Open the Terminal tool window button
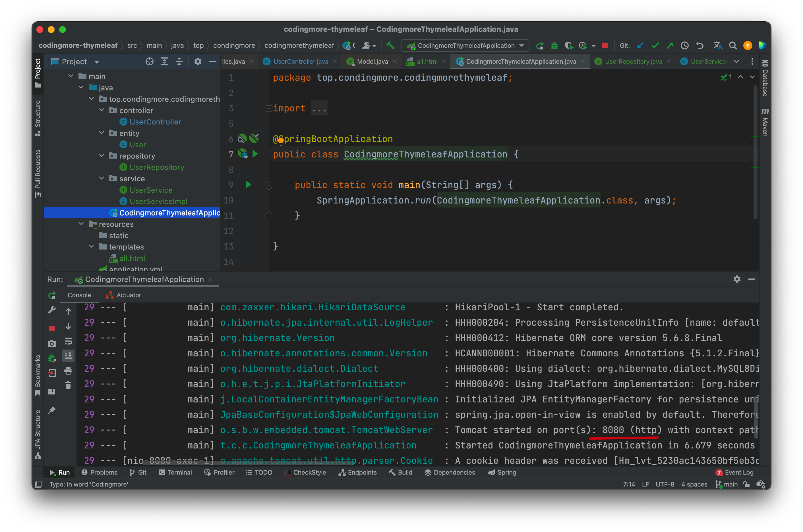The height and width of the screenshot is (532, 803). [175, 472]
